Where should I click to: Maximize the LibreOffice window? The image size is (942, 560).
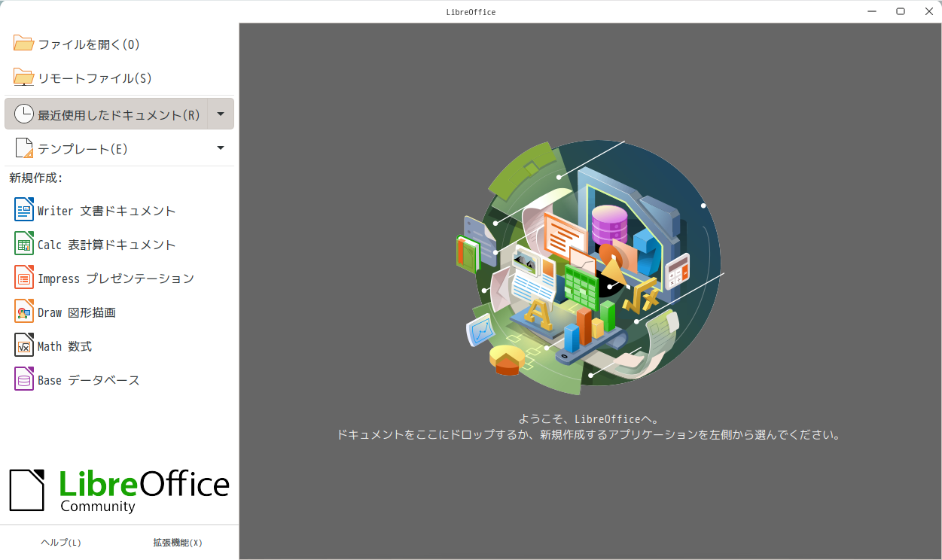click(x=900, y=11)
